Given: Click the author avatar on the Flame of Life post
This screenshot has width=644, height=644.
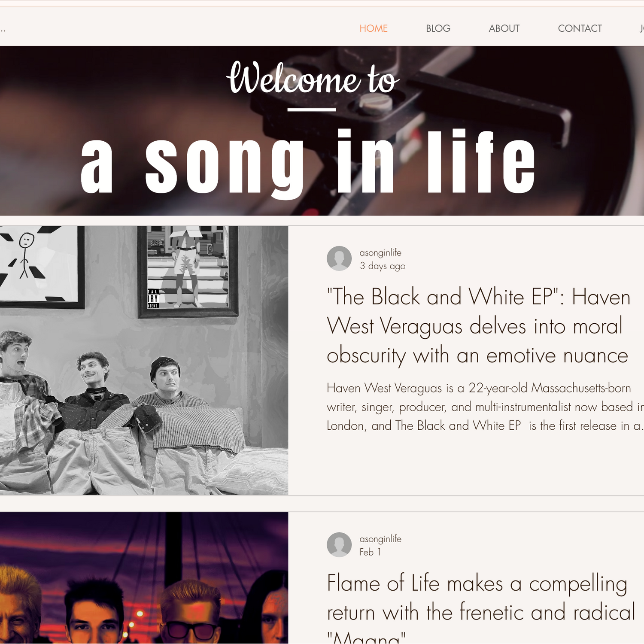Looking at the screenshot, I should 339,545.
